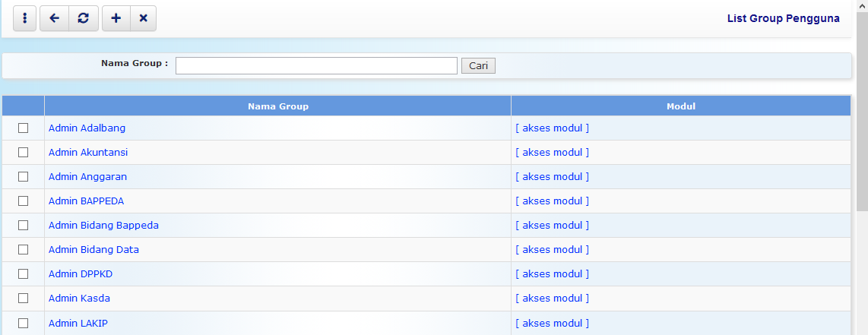Focus the Nama Group text field
Viewport: 868px width, 335px height.
pos(316,66)
